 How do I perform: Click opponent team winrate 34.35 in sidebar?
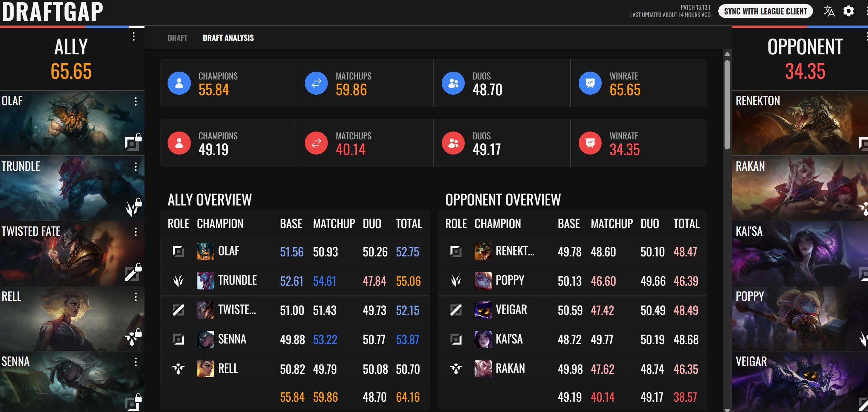point(805,71)
